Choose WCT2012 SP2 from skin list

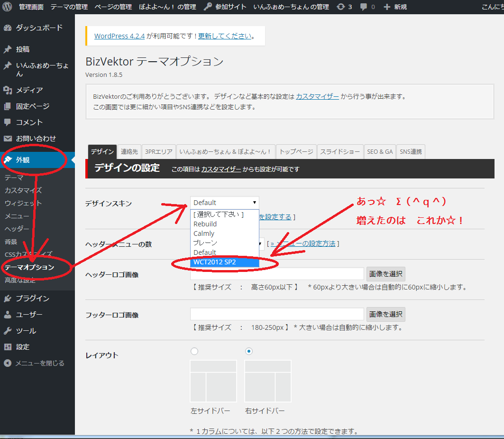(x=224, y=262)
